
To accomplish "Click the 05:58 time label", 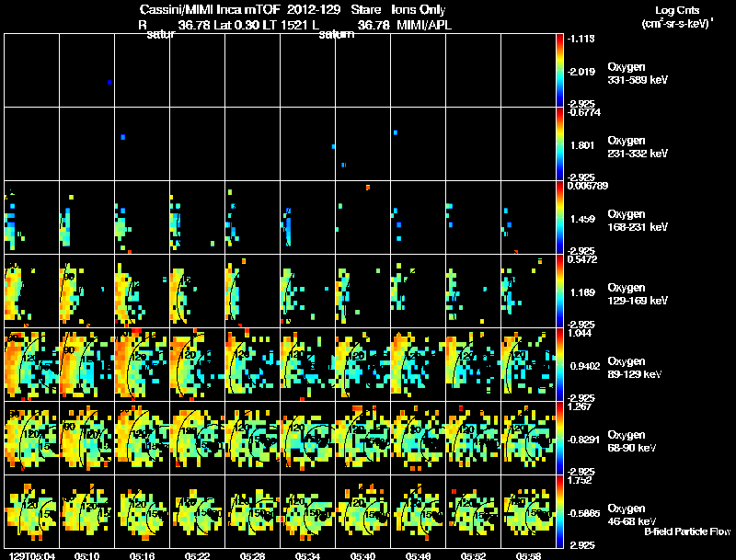I will tap(528, 555).
